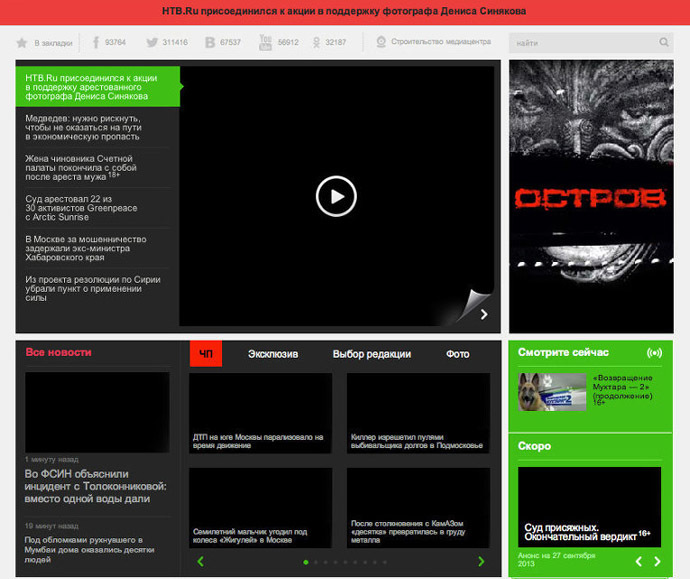The height and width of the screenshot is (579, 690).
Task: Open the ОСТРОВ promo banner
Action: click(591, 196)
